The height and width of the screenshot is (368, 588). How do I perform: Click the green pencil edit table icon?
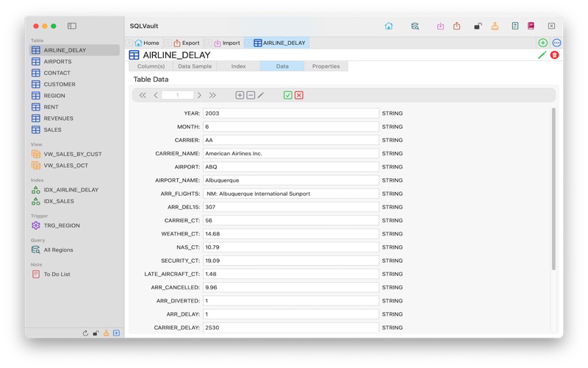tap(542, 55)
